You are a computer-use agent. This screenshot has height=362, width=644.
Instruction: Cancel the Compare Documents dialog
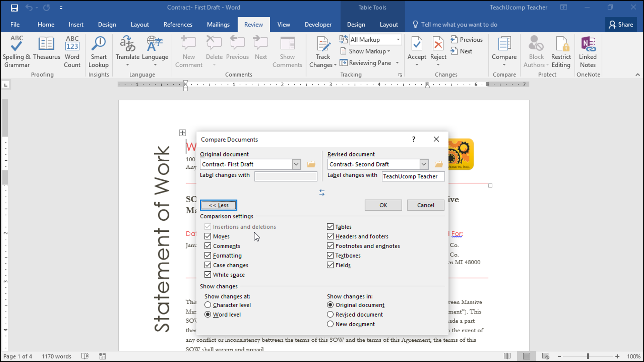point(426,205)
